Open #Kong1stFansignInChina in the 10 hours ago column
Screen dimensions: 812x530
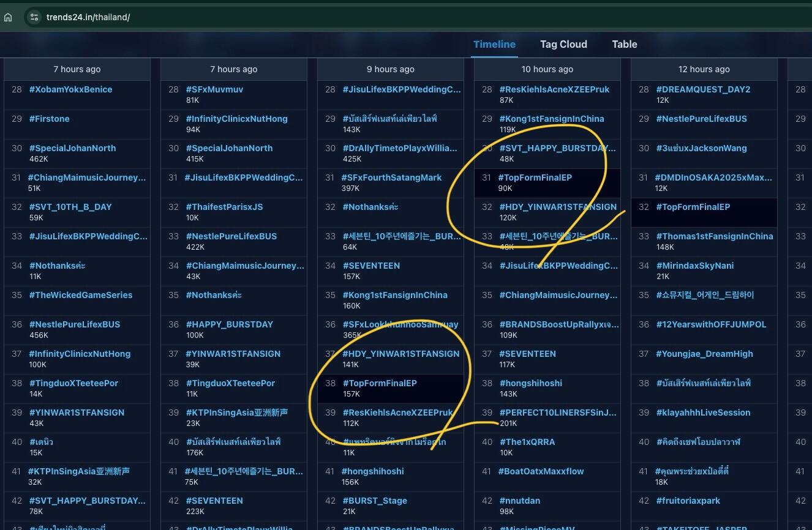pyautogui.click(x=552, y=119)
